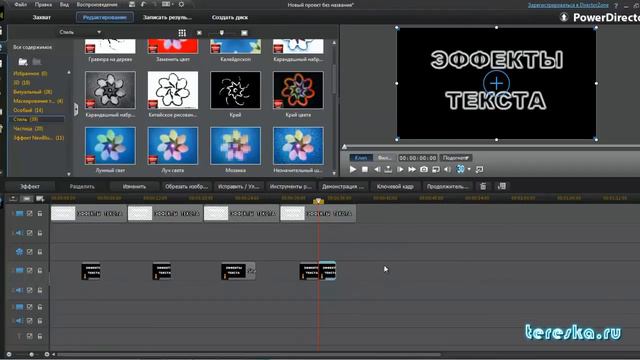Image resolution: width=640 pixels, height=360 pixels.
Task: Click the preview seek bar handle
Action: (344, 147)
